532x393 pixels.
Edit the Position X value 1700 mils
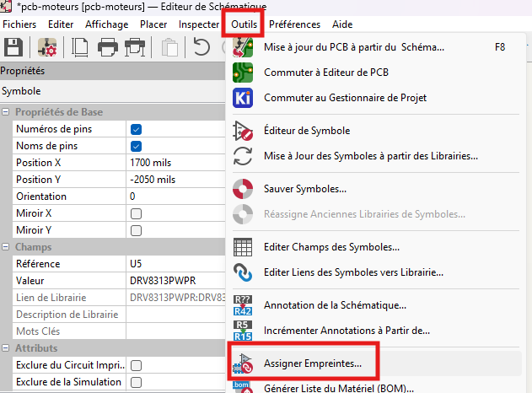[x=175, y=163]
